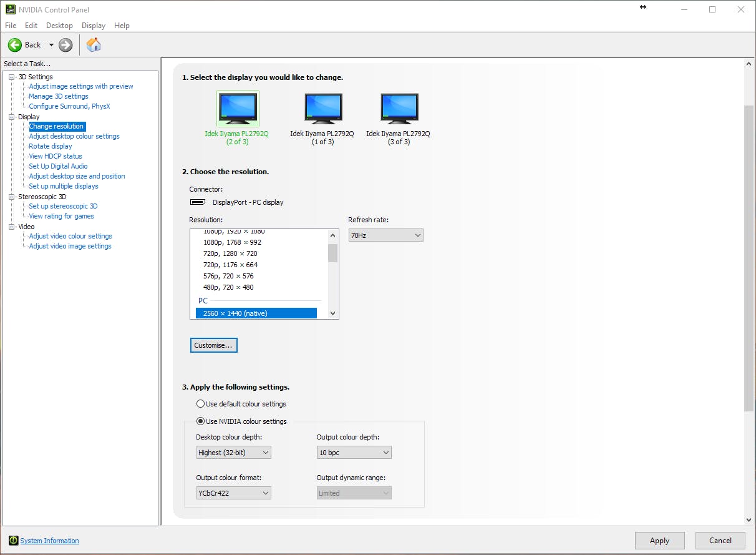Screen dimensions: 756x555
Task: Open the Output colour format dropdown
Action: coord(233,493)
